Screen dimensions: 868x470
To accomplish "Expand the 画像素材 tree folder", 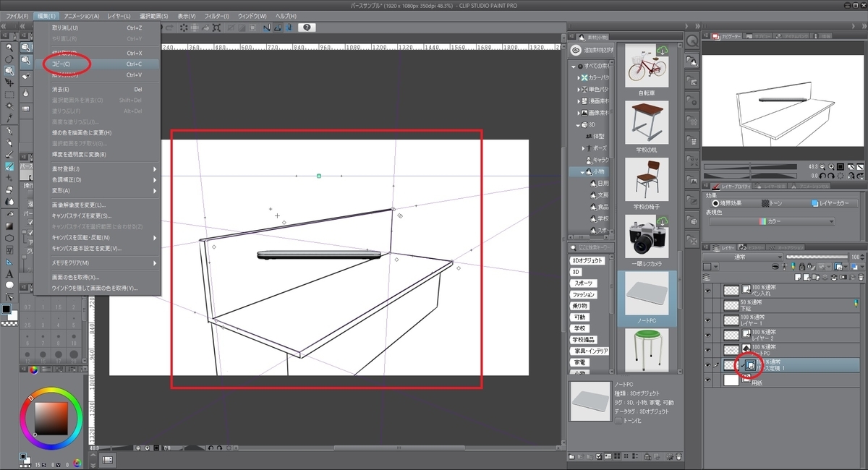I will click(x=580, y=113).
